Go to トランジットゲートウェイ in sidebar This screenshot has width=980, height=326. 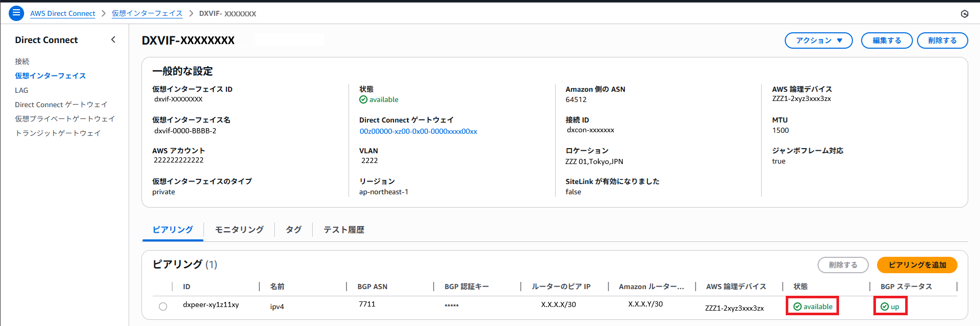click(57, 133)
